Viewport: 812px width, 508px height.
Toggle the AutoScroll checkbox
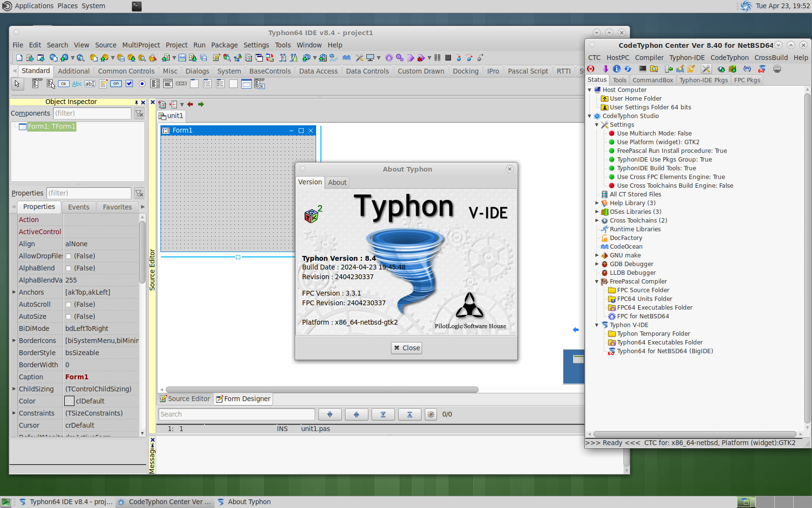(68, 304)
